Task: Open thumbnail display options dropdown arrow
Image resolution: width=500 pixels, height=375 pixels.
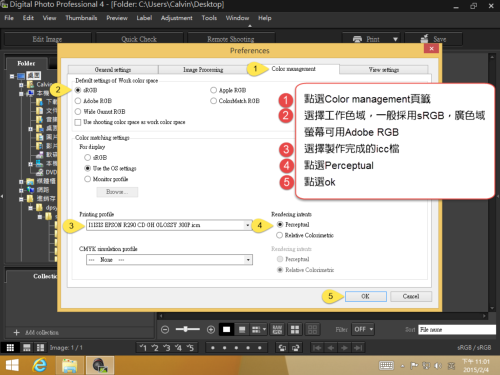Action: pos(264,330)
